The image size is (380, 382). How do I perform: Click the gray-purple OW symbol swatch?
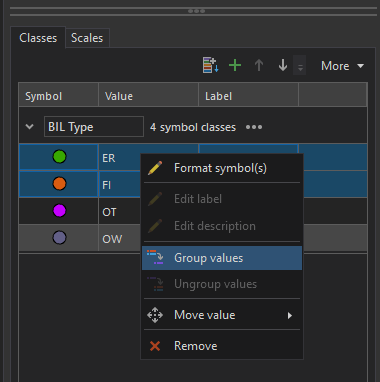coord(59,238)
